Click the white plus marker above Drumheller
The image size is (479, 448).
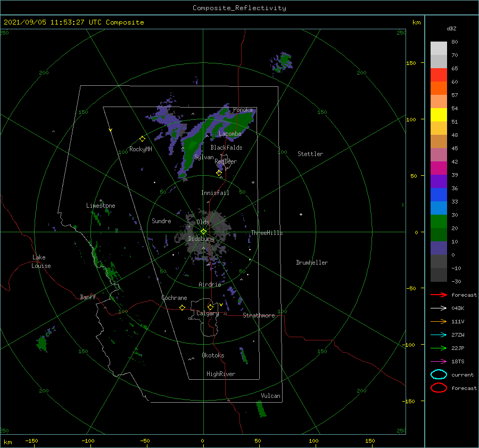(x=301, y=214)
